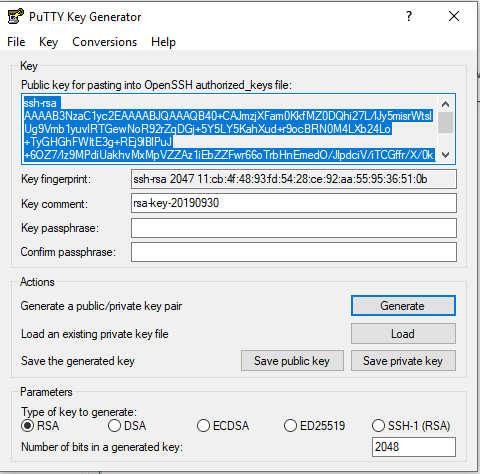Close the PuTTY Key Generator window
Screen dimensions: 480x474
454,16
